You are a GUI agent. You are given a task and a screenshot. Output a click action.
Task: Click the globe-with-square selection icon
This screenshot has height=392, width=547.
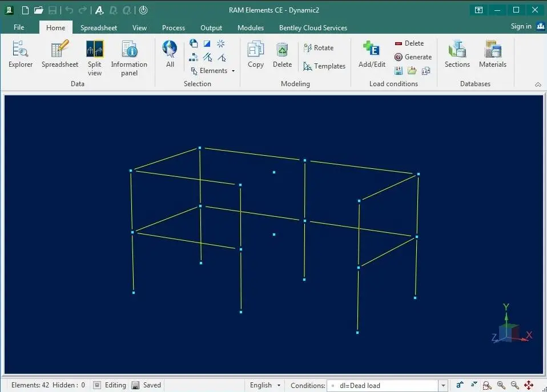pyautogui.click(x=194, y=43)
